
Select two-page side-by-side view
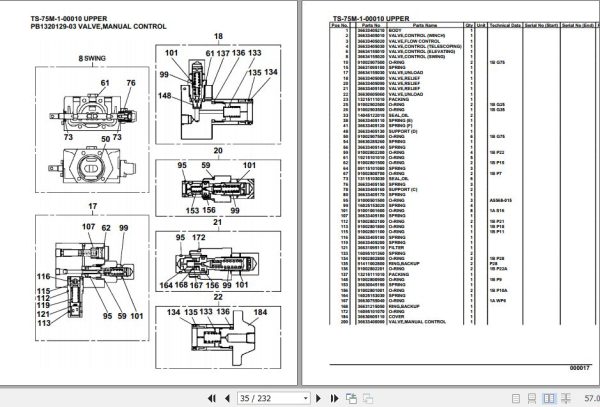pos(549,398)
